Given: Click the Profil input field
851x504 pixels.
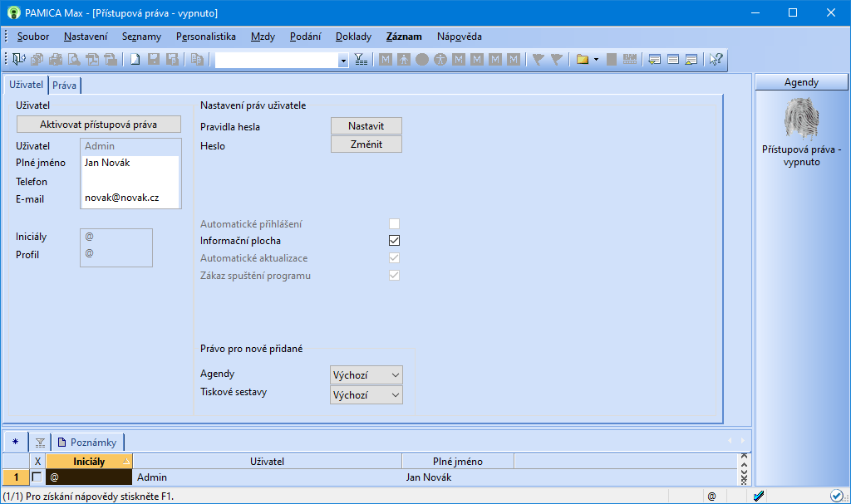Looking at the screenshot, I should pos(116,253).
